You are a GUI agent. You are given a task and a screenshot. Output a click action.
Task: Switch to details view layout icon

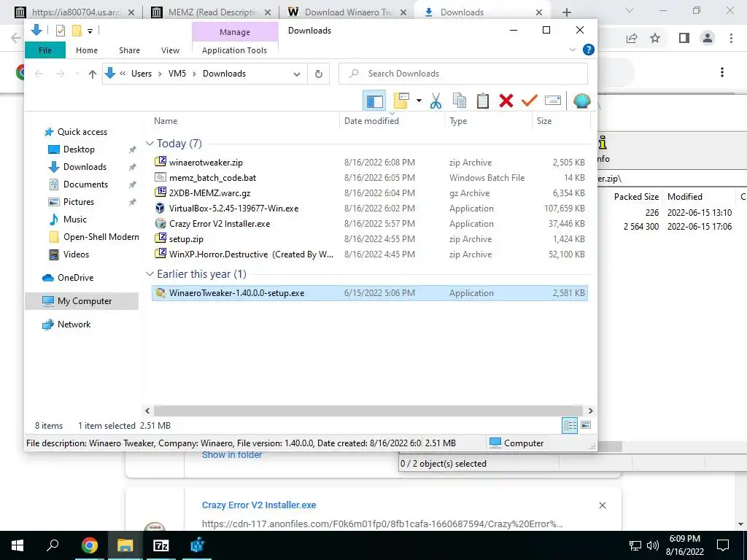570,425
